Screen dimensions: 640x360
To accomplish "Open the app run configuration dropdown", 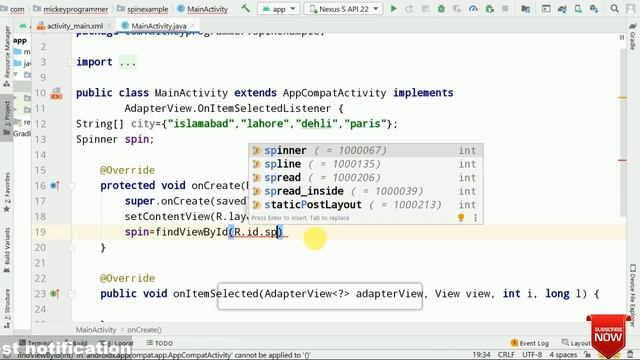I will pos(279,9).
